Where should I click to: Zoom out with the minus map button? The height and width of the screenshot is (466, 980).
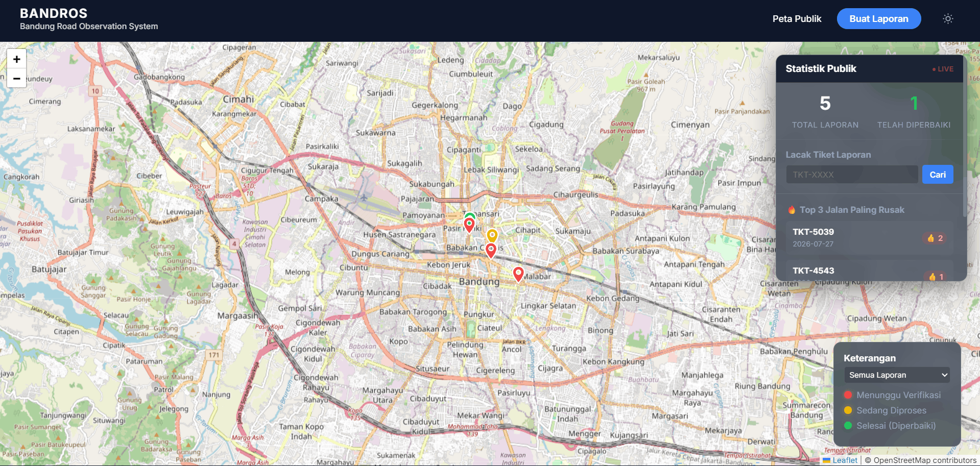[16, 78]
